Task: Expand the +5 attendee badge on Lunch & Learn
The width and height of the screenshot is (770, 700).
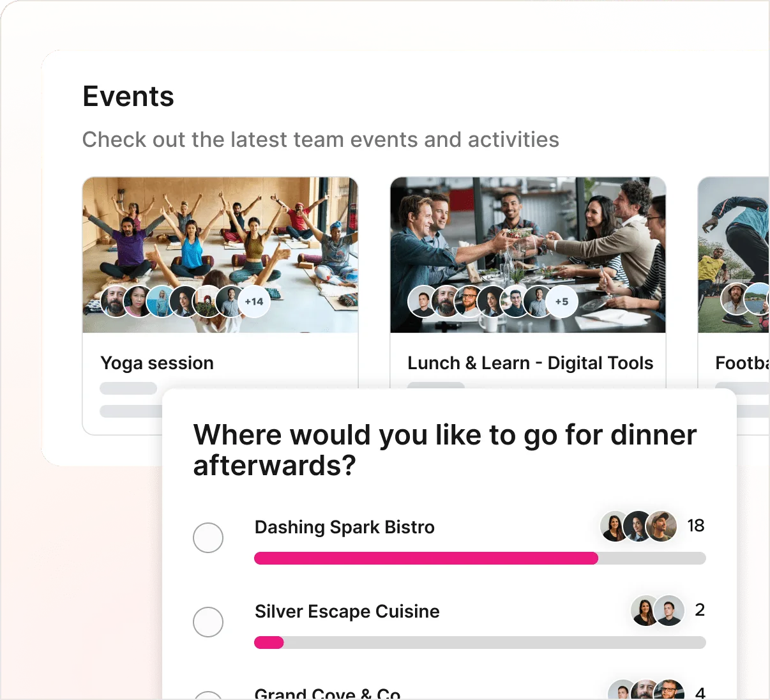Action: (x=562, y=301)
